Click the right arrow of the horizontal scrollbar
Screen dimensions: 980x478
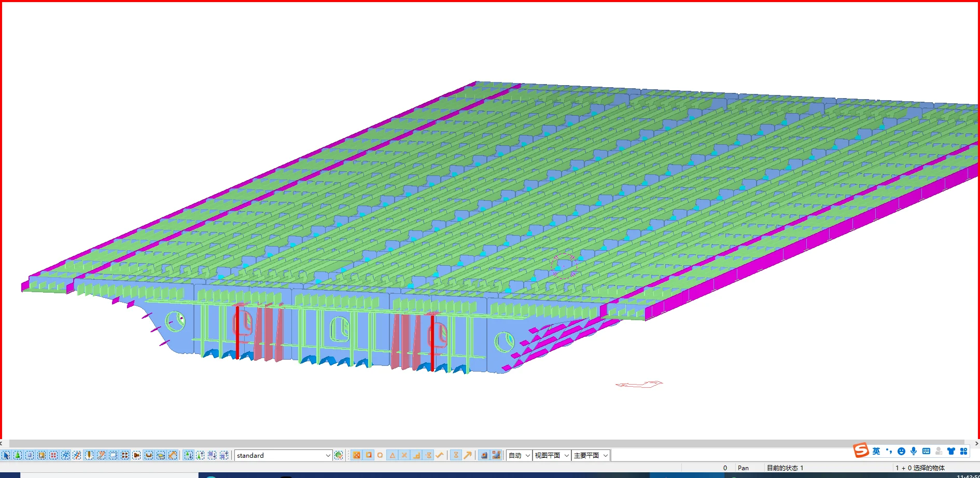tap(976, 443)
